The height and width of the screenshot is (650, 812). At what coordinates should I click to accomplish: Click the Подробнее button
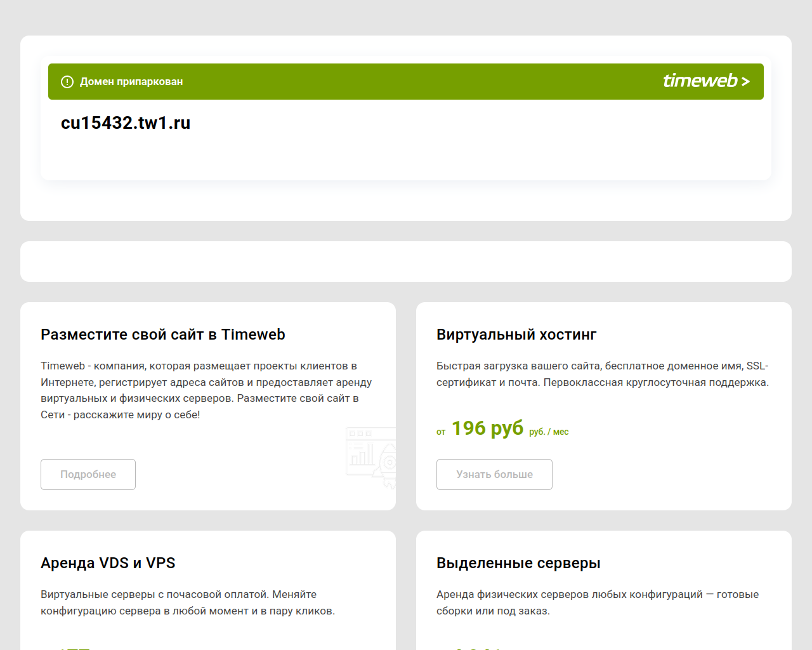click(88, 474)
